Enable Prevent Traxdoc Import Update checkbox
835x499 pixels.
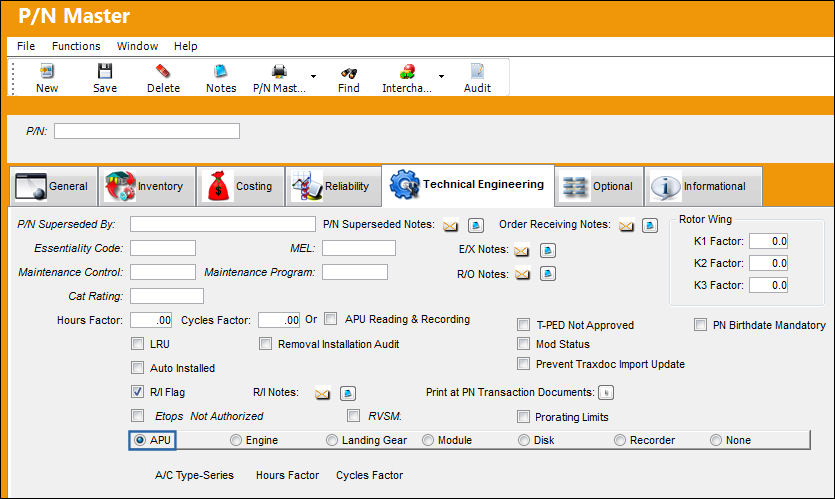[x=523, y=364]
